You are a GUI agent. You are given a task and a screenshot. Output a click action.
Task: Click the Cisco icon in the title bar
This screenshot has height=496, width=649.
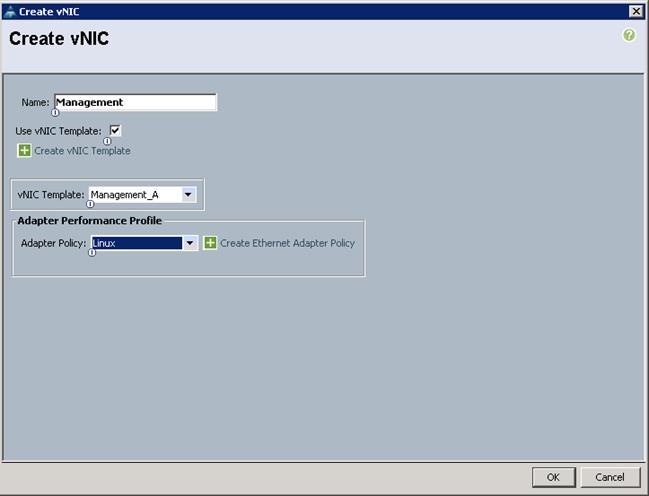coord(10,12)
